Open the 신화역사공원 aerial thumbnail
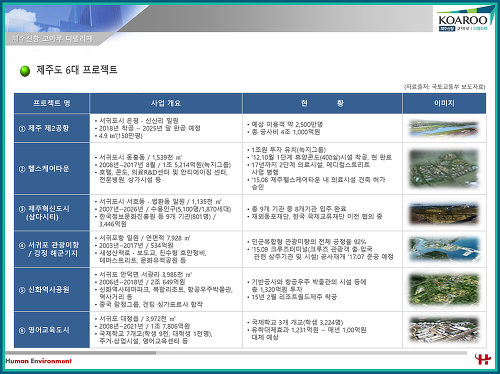This screenshot has height=374, width=500. (444, 290)
